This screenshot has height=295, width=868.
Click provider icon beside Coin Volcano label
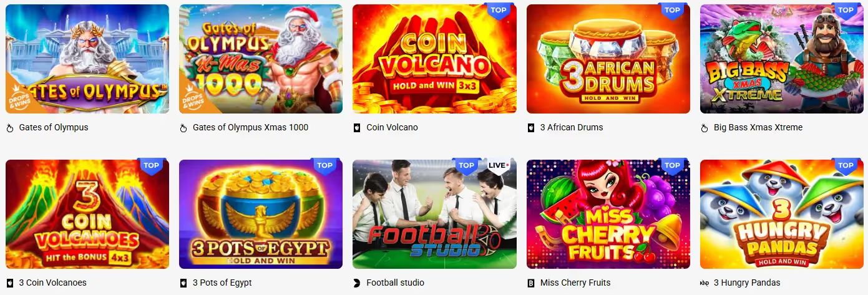pyautogui.click(x=357, y=128)
